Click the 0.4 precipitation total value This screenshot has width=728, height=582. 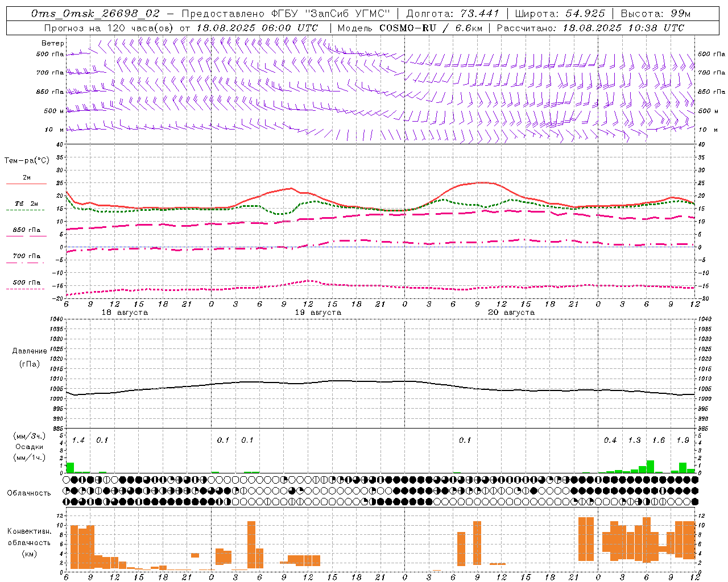[610, 440]
